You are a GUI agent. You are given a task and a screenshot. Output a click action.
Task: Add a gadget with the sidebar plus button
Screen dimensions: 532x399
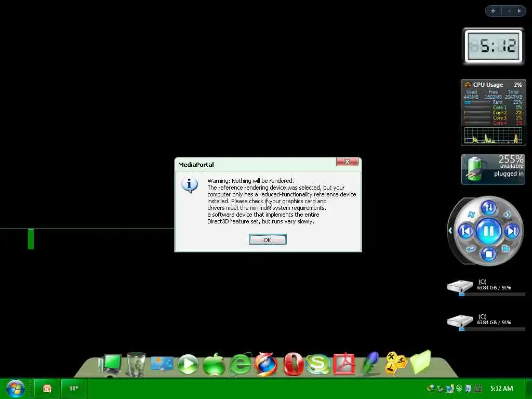493,11
